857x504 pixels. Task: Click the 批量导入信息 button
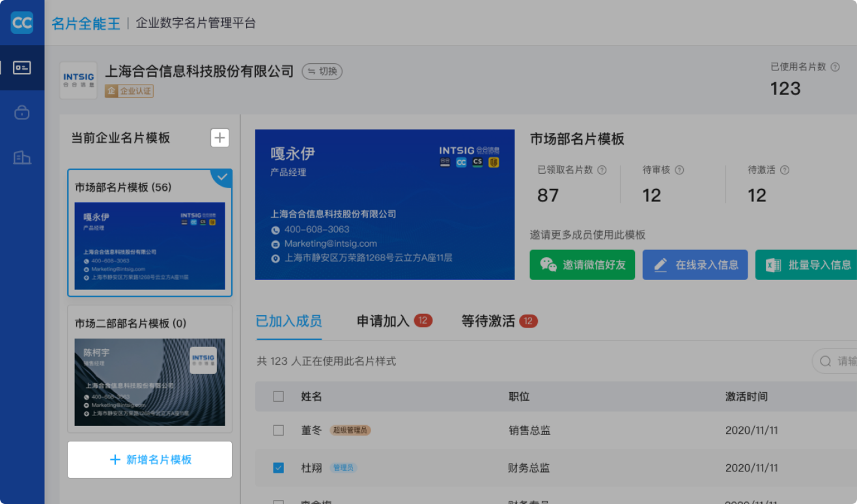coord(808,265)
